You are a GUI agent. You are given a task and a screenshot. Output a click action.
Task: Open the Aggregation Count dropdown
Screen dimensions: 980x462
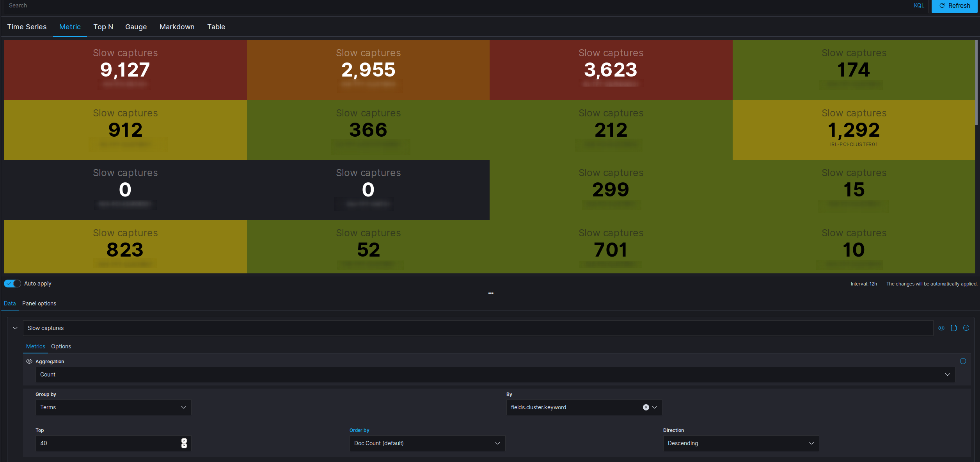[x=495, y=375]
